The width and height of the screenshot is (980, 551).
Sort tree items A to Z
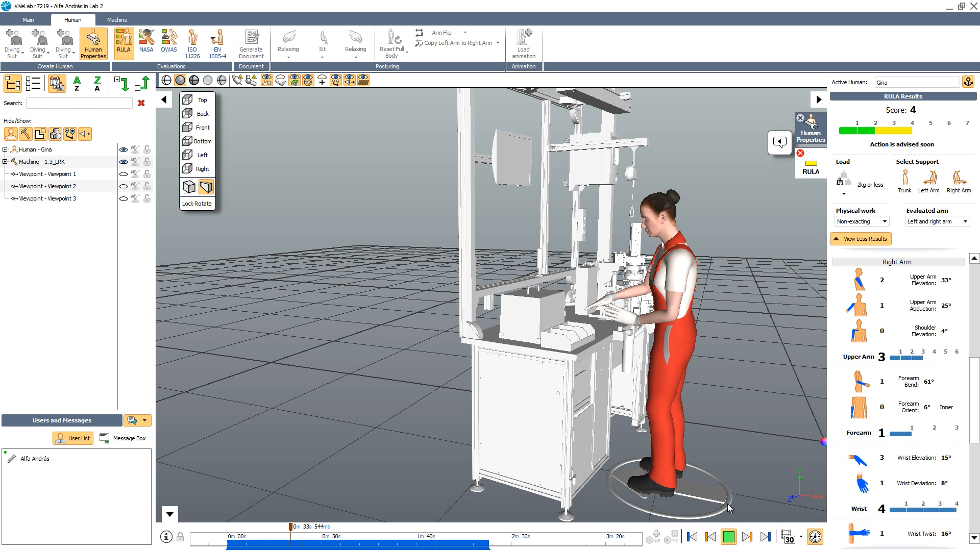pos(77,84)
